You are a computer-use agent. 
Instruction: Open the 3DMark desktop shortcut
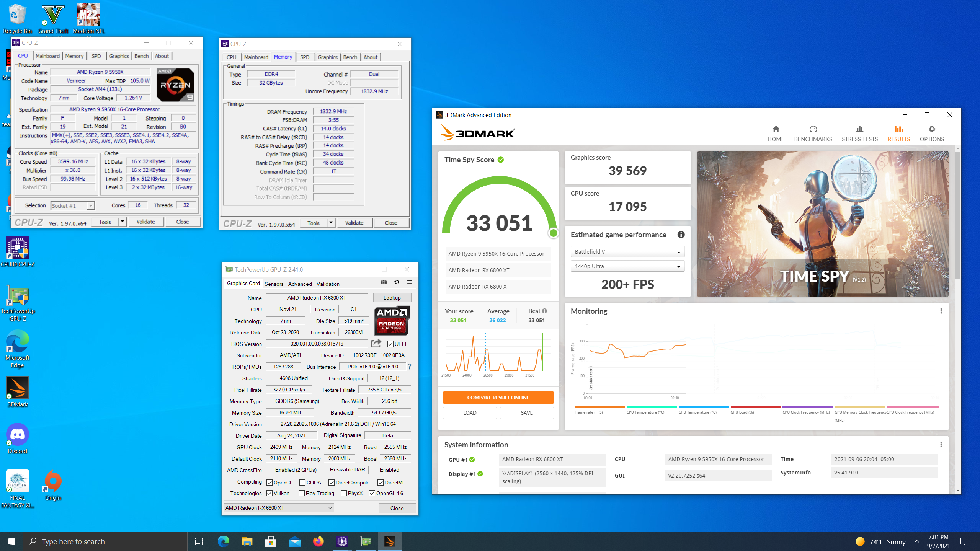[x=18, y=392]
